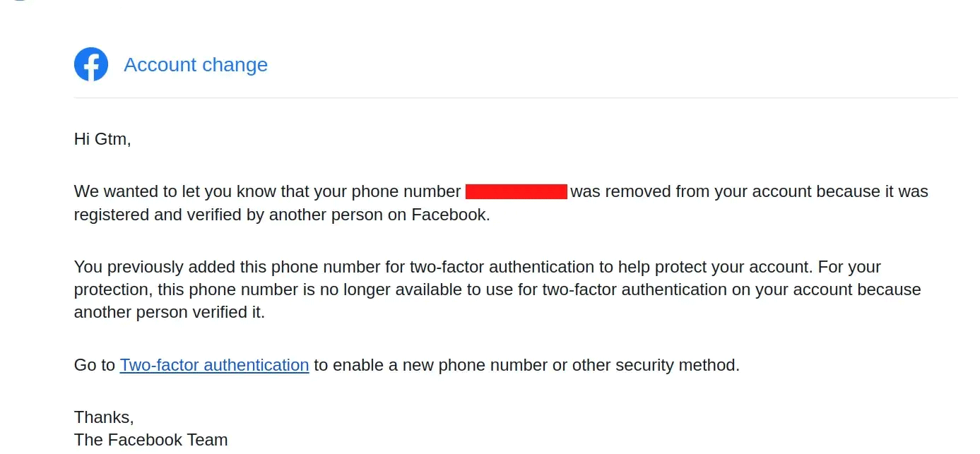Click the words "We wanted to let you know"
Image resolution: width=980 pixels, height=454 pixels.
coord(175,191)
